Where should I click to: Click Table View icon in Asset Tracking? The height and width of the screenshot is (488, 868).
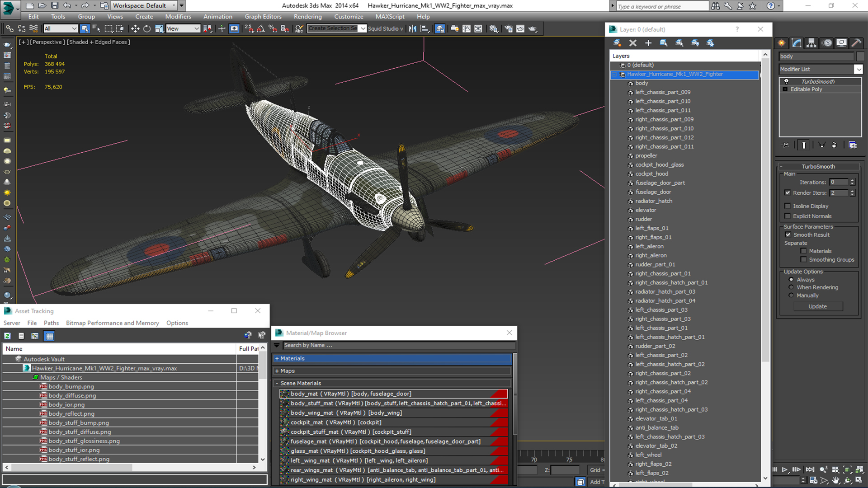[x=50, y=336]
